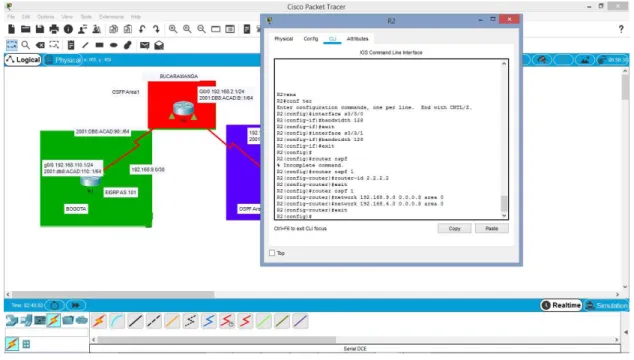Add a Simple PDU envelope
634x360 pixels.
point(144,45)
